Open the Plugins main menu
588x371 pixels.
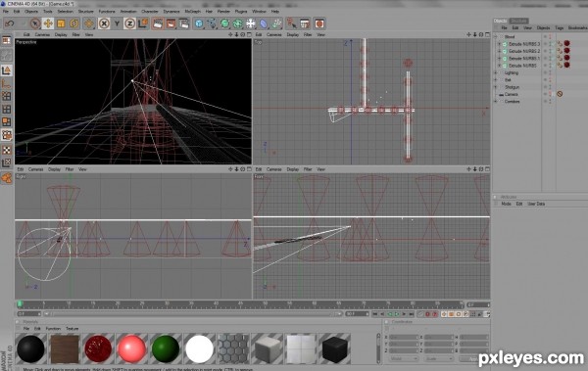(241, 12)
